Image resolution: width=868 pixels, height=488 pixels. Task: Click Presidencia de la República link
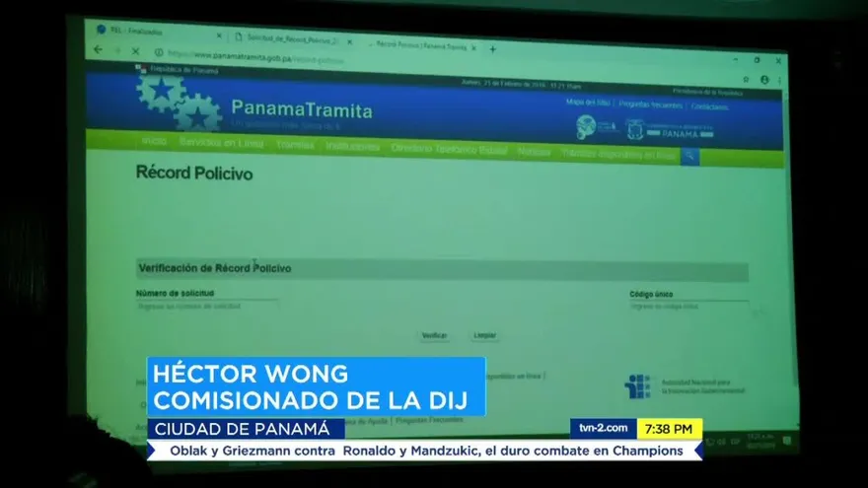[707, 92]
